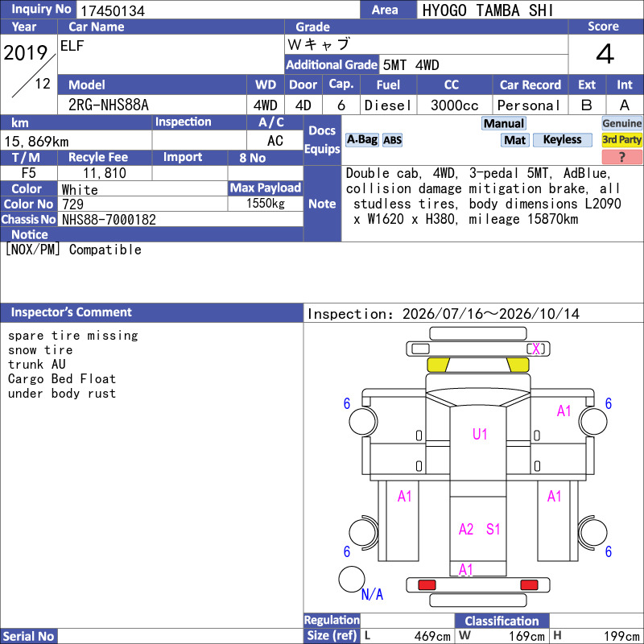
Task: Click the Score value 4
Action: [605, 54]
